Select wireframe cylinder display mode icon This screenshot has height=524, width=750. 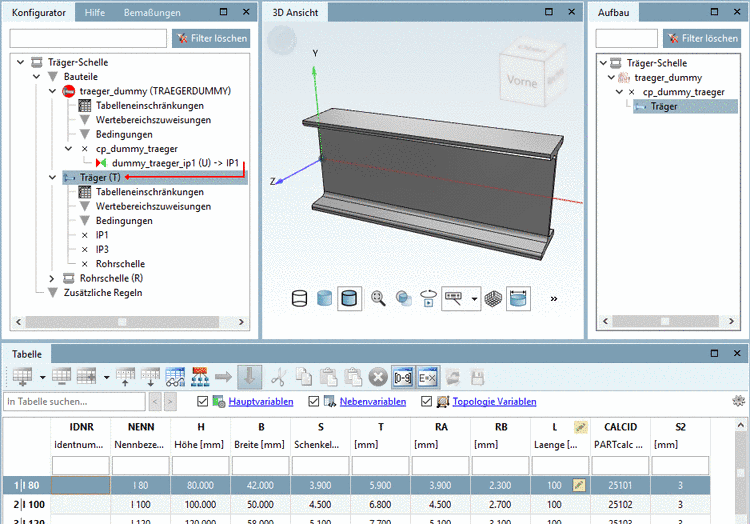(x=299, y=298)
